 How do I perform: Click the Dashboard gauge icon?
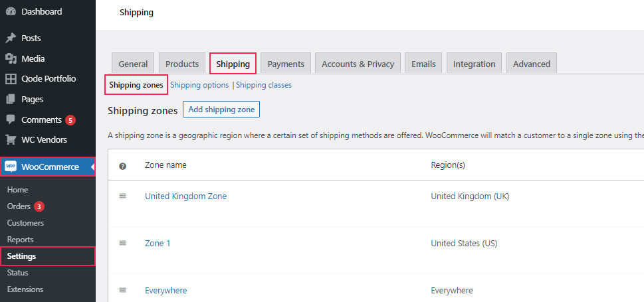(x=11, y=12)
